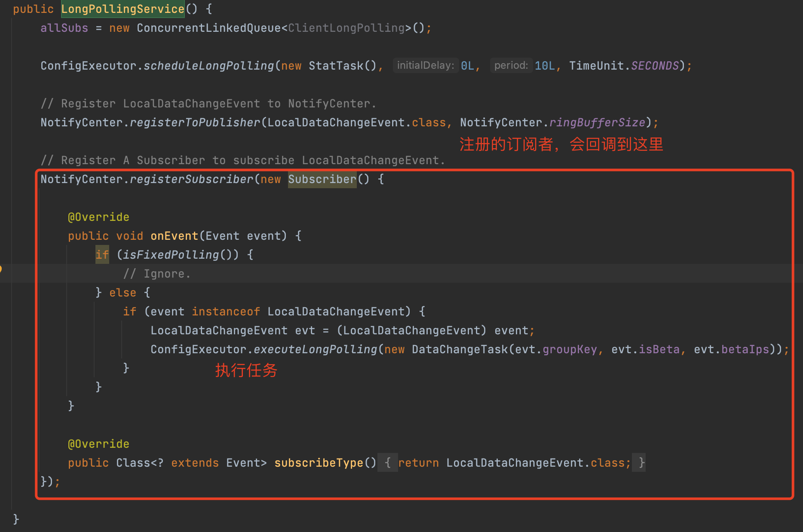This screenshot has width=803, height=532.
Task: Click the second @Override annotation above subscribeType
Action: [x=98, y=444]
